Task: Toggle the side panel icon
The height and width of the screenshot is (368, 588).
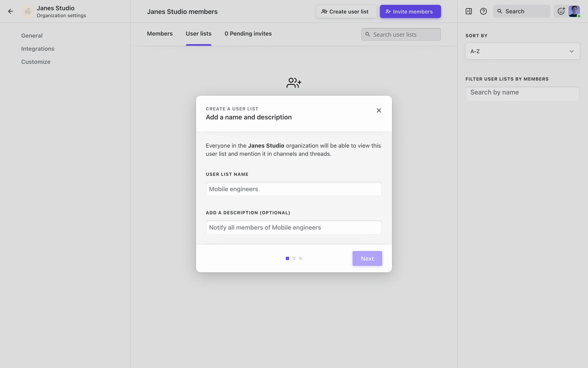Action: pos(469,11)
